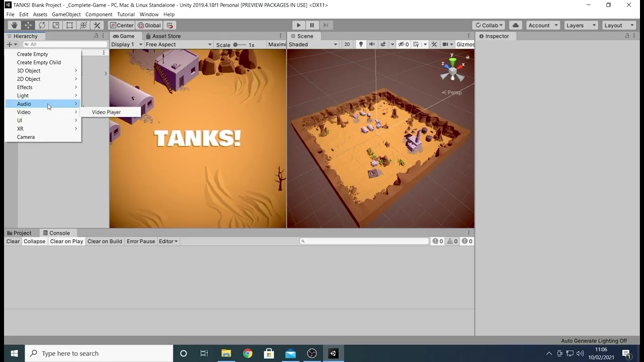The image size is (644, 362).
Task: Select the combined Transform tool
Action: tap(84, 25)
